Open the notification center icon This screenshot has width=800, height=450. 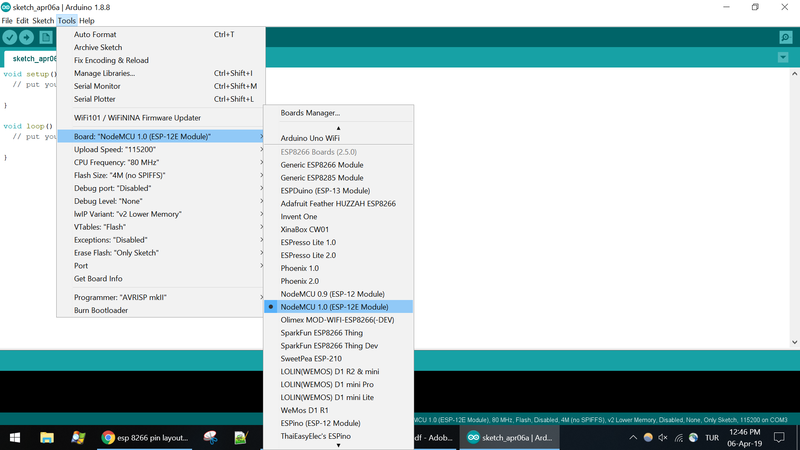click(779, 437)
